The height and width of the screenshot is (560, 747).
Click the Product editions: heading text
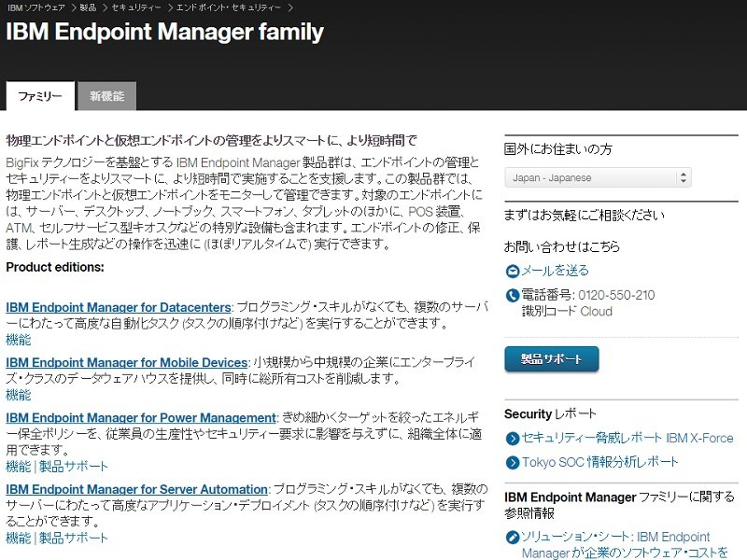55,267
